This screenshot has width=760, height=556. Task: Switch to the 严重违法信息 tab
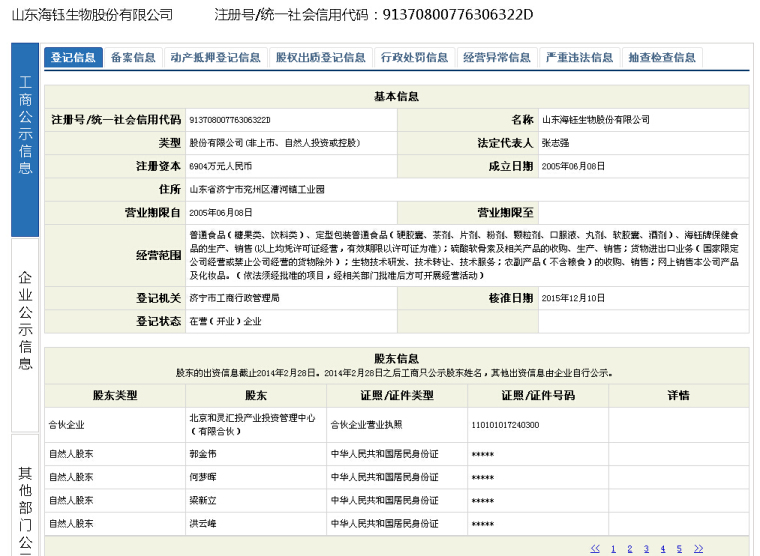tap(579, 57)
